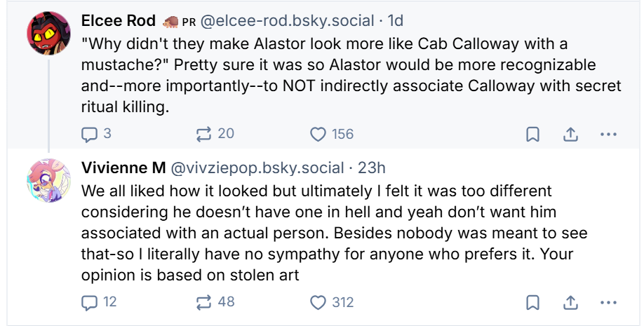Share Elcee Rod's post
Viewport: 644px width, 326px height.
[x=570, y=134]
